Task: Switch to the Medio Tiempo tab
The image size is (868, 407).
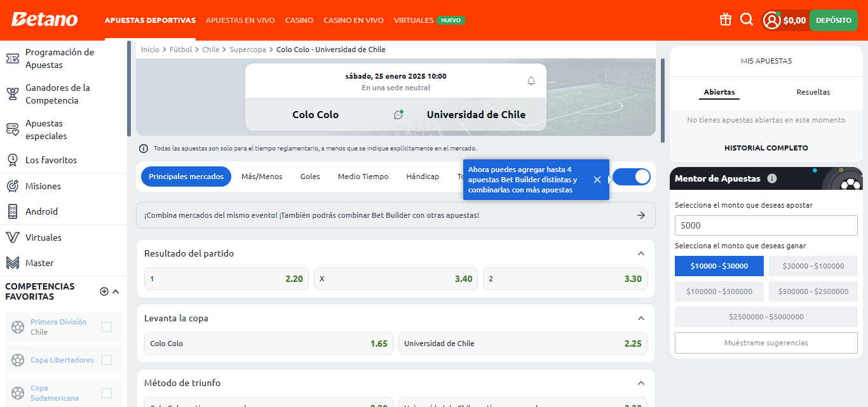Action: pos(363,177)
